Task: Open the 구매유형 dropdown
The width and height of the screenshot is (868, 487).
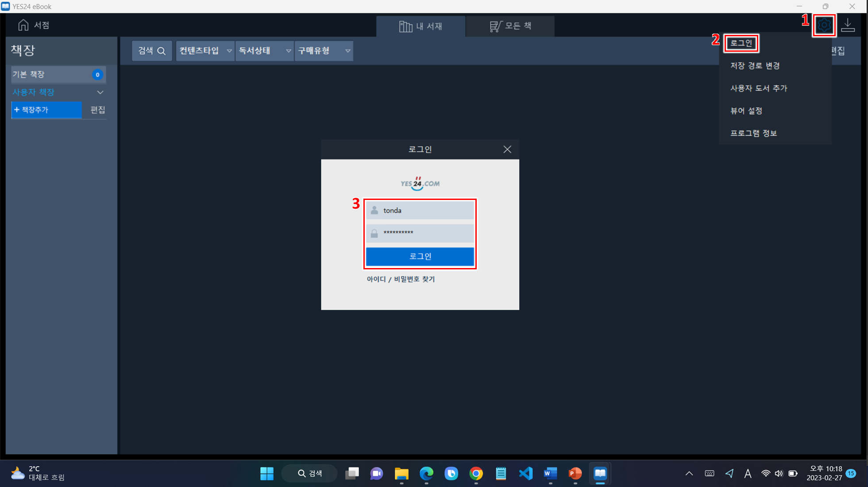Action: (324, 51)
